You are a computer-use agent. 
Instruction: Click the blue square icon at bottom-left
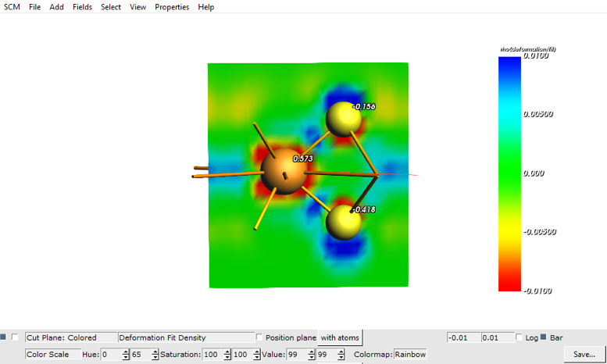point(3,337)
